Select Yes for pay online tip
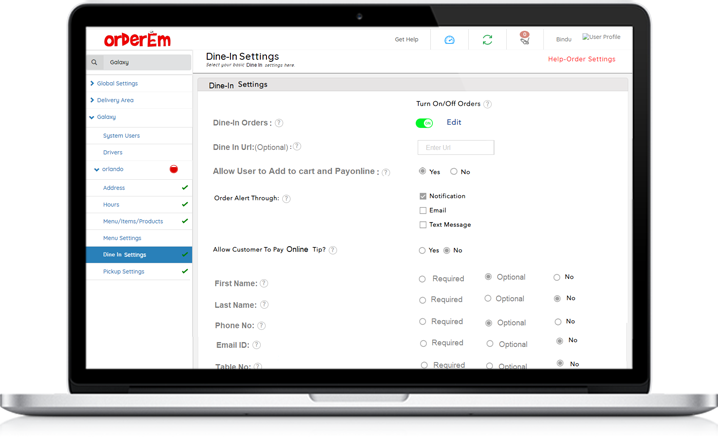Viewport: 718px width, 437px height. pos(422,251)
